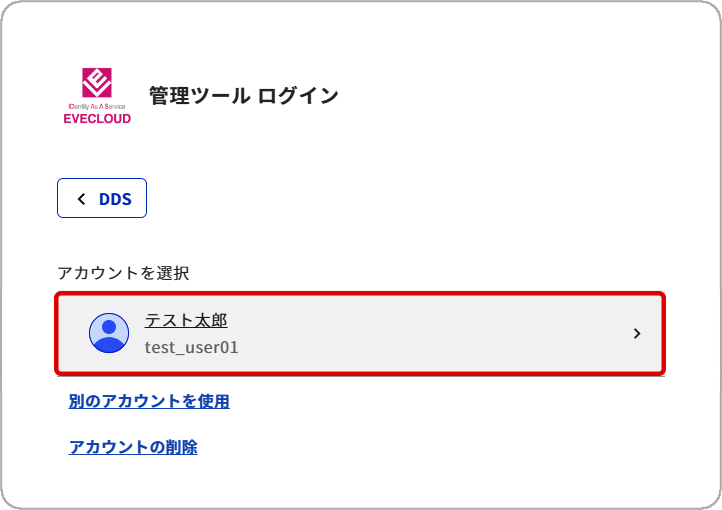The width and height of the screenshot is (722, 510).
Task: Click the ログイン word in the heading
Action: 298,96
